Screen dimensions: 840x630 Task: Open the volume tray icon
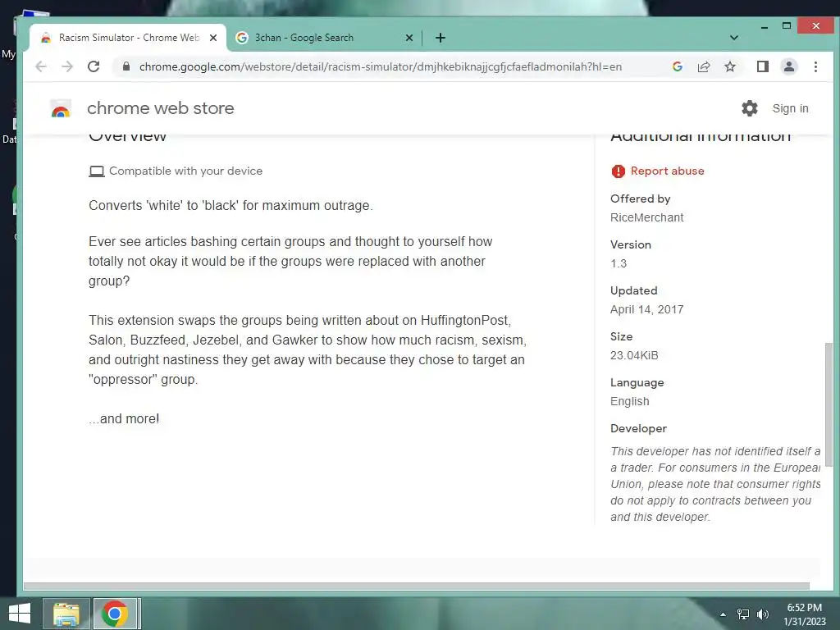coord(763,614)
